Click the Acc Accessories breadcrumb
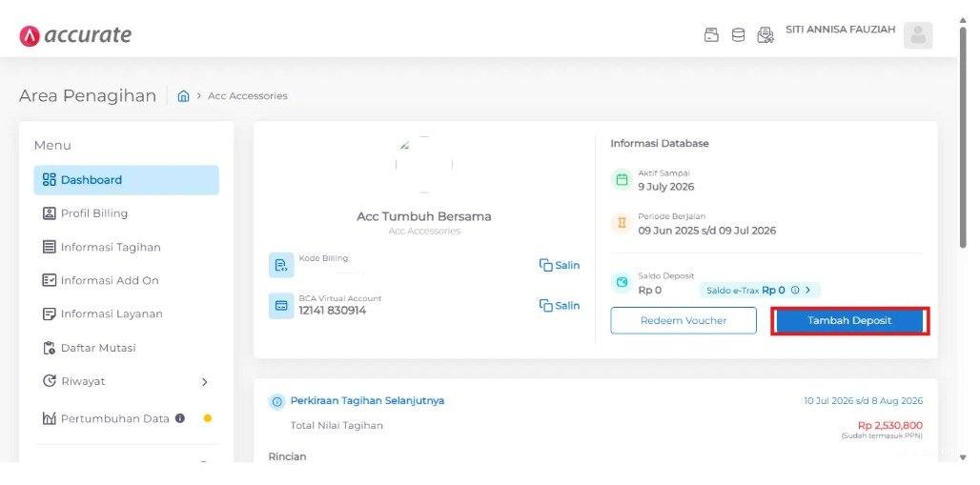980x485 pixels. (248, 95)
